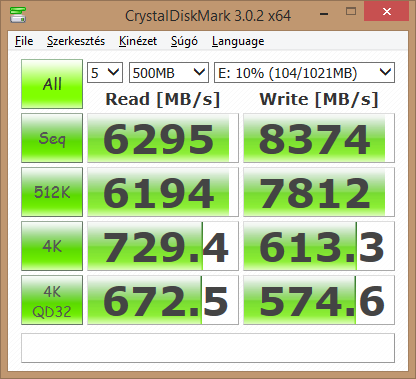The height and width of the screenshot is (379, 416).
Task: Run all benchmarks with All button
Action: (52, 84)
